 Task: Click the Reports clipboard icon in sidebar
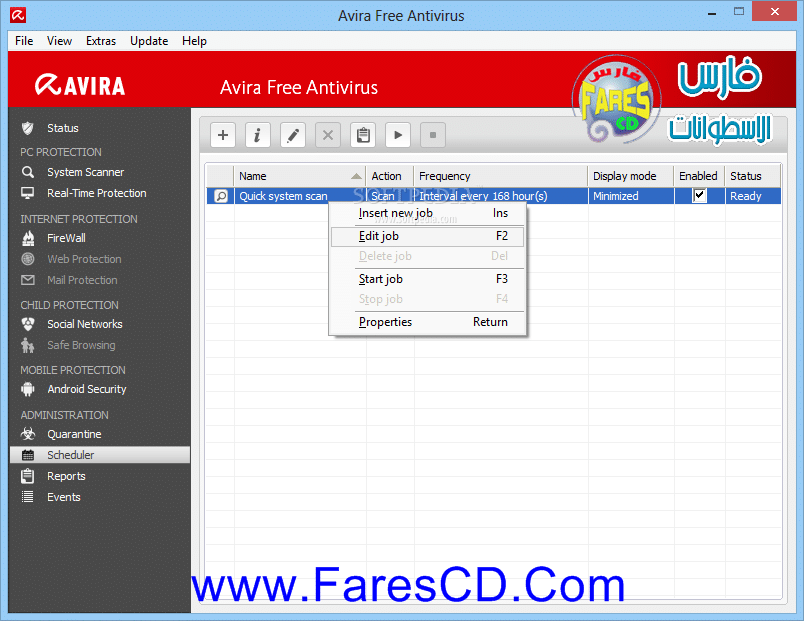click(x=28, y=476)
